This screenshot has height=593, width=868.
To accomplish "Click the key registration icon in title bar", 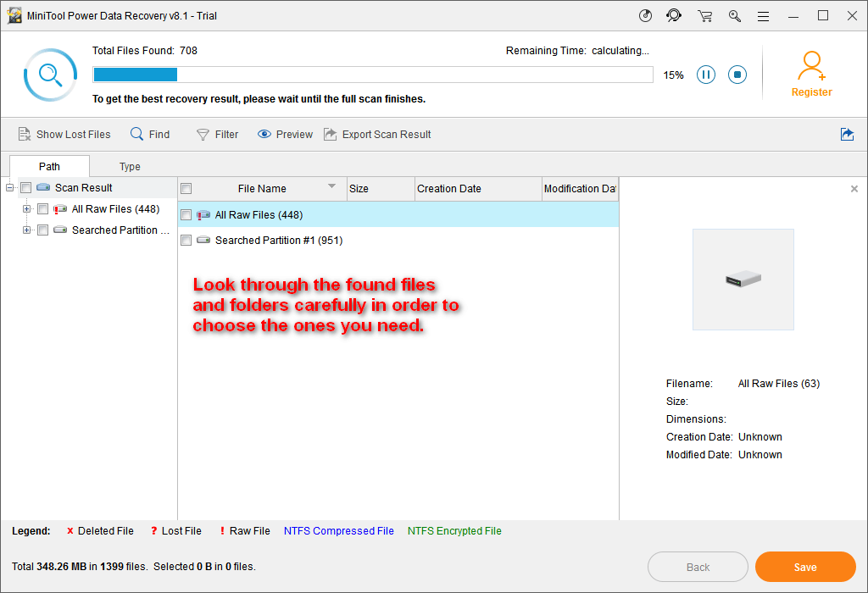I will pos(735,16).
